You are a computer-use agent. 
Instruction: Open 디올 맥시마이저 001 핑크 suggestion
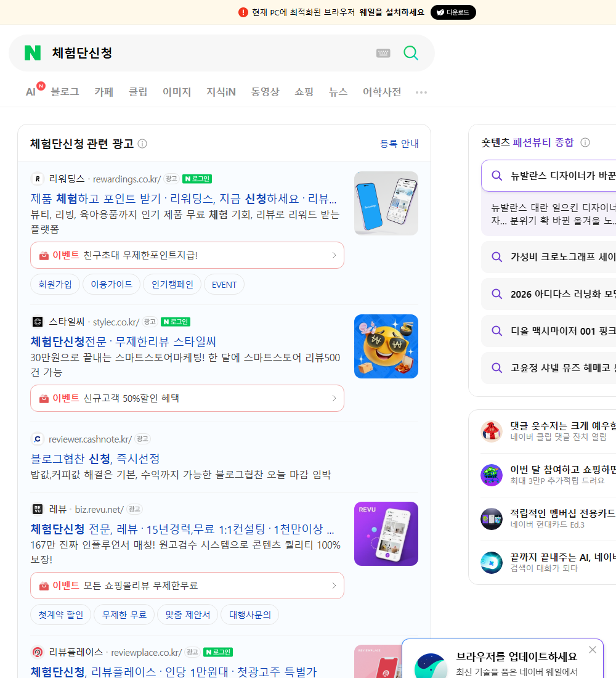click(x=549, y=331)
